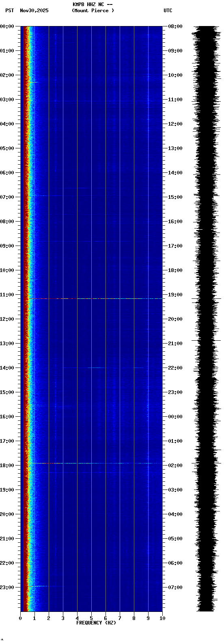Click the bright red event line after 11:00 PST
The height and width of the screenshot is (644, 224).
[95, 298]
